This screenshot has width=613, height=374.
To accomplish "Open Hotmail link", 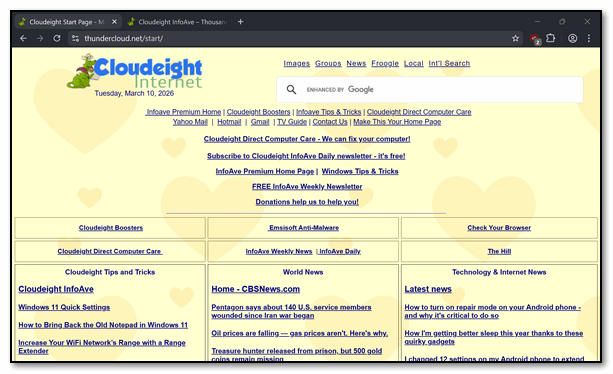I will pyautogui.click(x=229, y=122).
